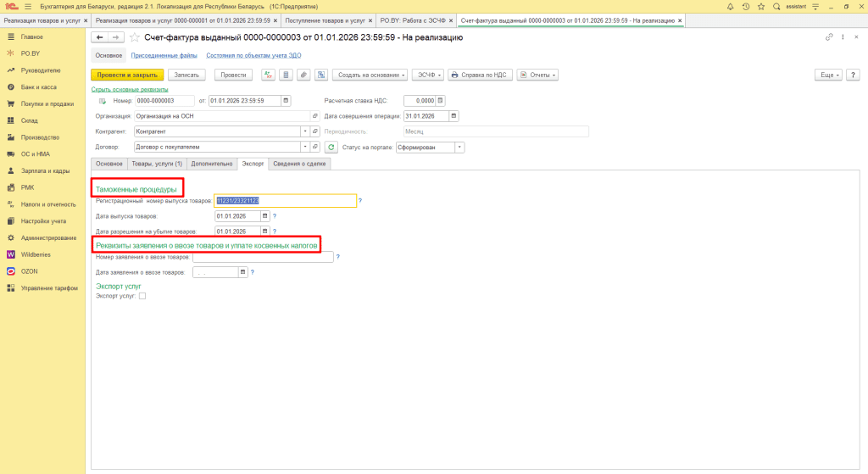This screenshot has height=474, width=868.
Task: Navigate back with the left arrow button
Action: tap(99, 37)
